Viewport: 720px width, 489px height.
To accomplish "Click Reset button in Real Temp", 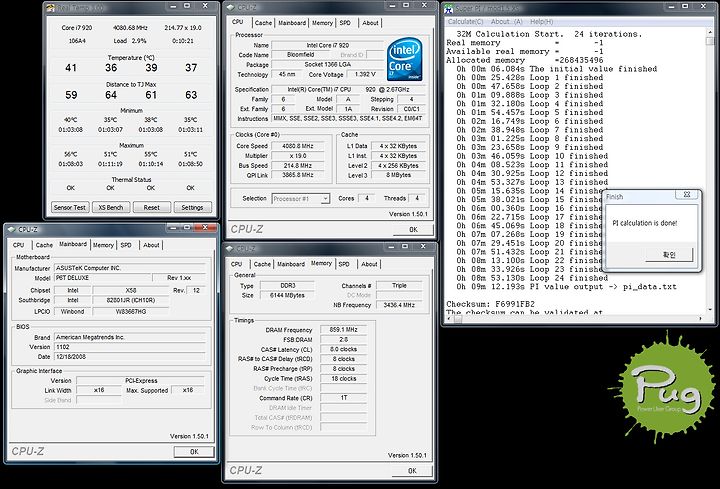I will (x=152, y=208).
